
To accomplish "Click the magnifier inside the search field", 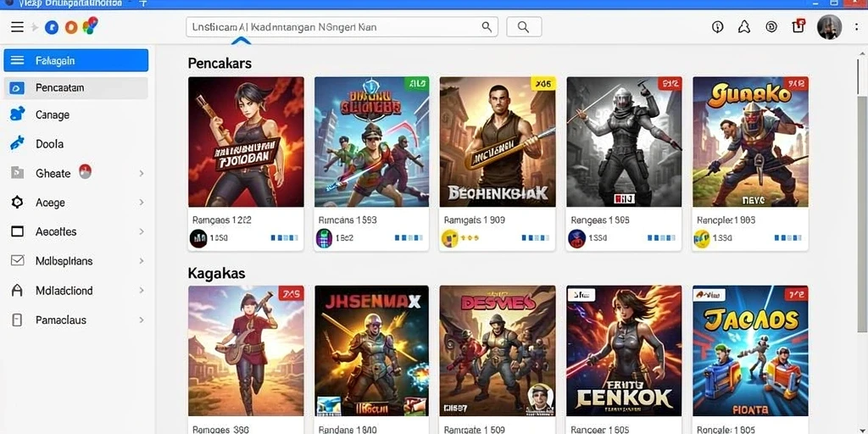I will pos(487,26).
